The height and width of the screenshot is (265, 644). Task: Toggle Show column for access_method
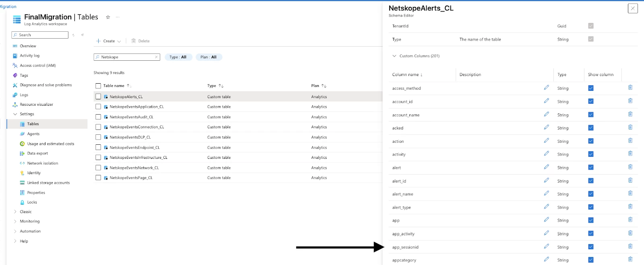[591, 88]
